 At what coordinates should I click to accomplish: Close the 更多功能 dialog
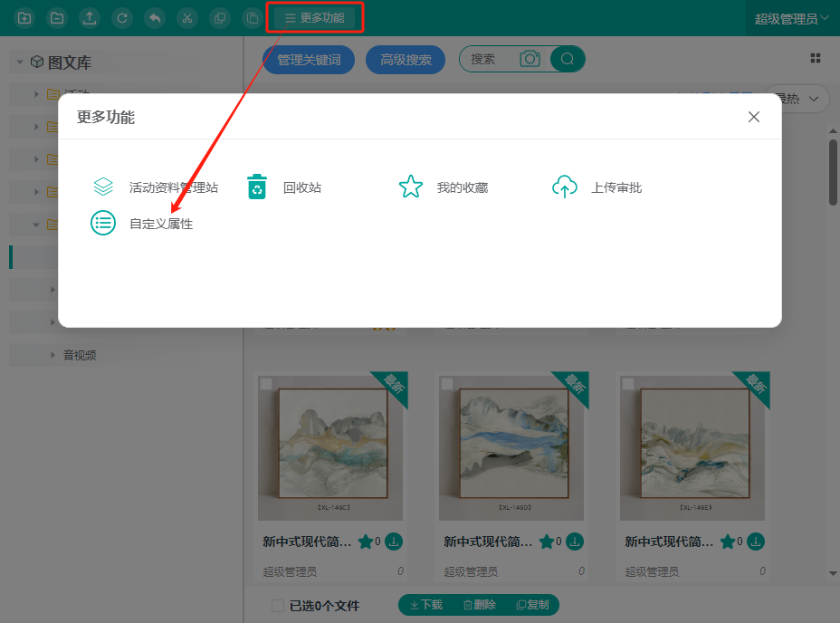[753, 117]
